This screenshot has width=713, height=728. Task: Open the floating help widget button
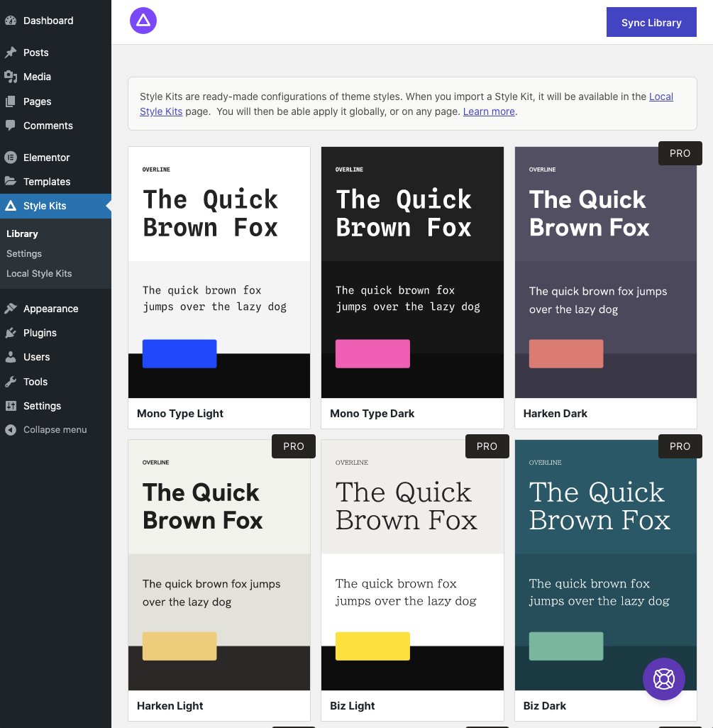[x=664, y=679]
